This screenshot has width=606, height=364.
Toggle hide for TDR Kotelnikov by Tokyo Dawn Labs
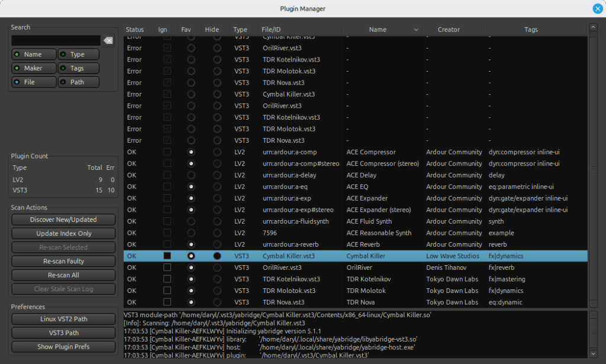coord(217,279)
